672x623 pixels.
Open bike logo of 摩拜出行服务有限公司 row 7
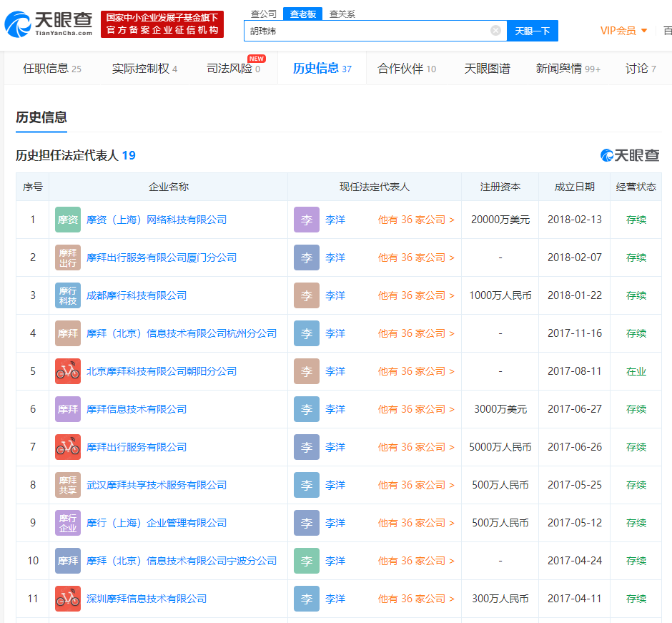pyautogui.click(x=68, y=447)
